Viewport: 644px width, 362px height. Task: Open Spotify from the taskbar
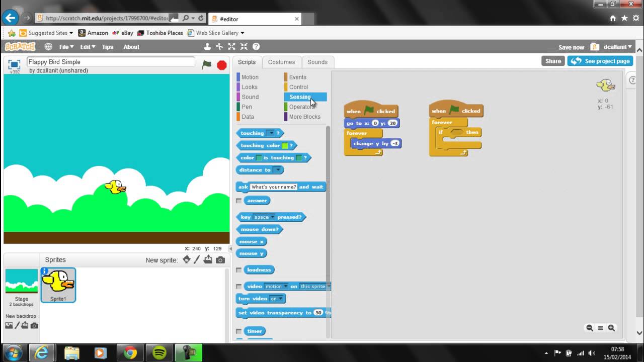159,352
